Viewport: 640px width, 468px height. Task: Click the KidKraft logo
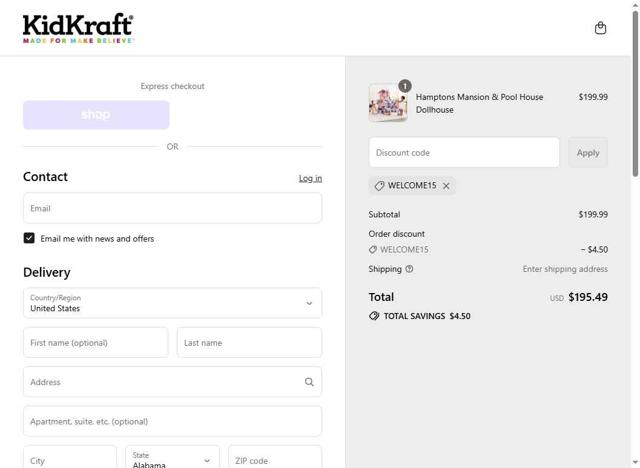click(78, 28)
